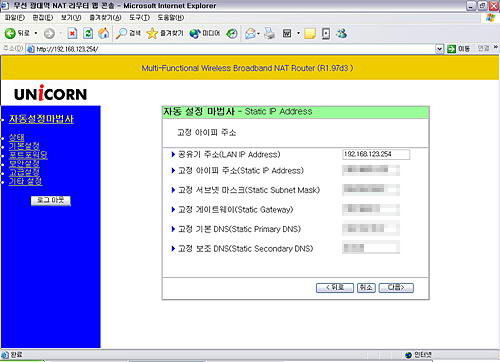Open the 파일(F) menu

click(x=15, y=17)
